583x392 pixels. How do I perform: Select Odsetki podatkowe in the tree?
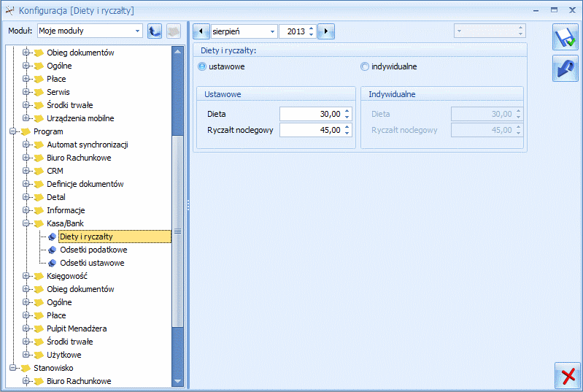[x=93, y=250]
